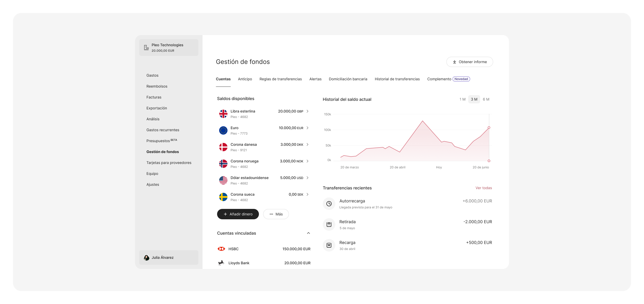
Task: Select the 3 M chart range
Action: (474, 99)
